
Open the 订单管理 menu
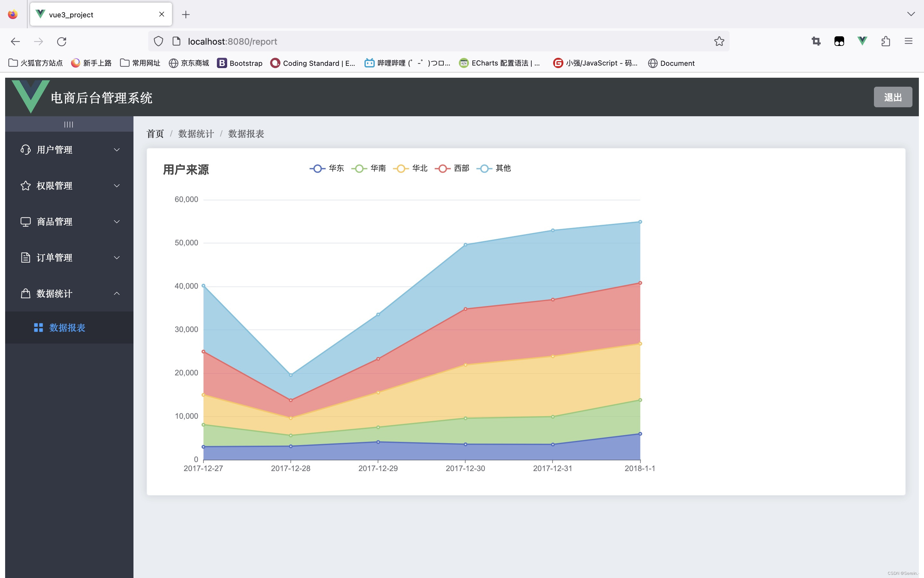point(69,258)
